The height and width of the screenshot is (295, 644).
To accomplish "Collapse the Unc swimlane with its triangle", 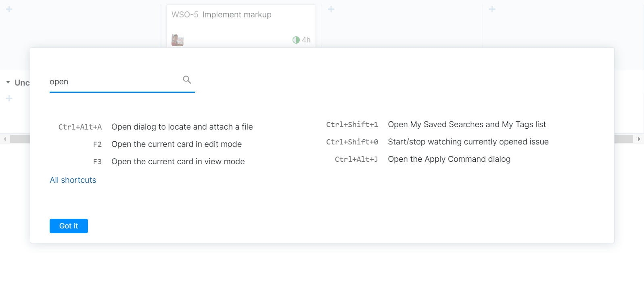I will coord(8,82).
